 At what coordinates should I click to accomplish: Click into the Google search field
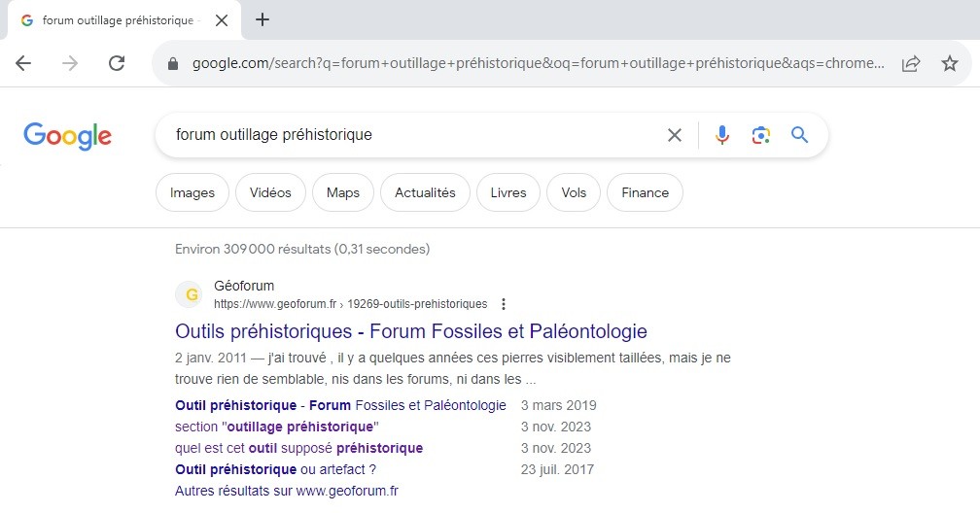[x=408, y=135]
